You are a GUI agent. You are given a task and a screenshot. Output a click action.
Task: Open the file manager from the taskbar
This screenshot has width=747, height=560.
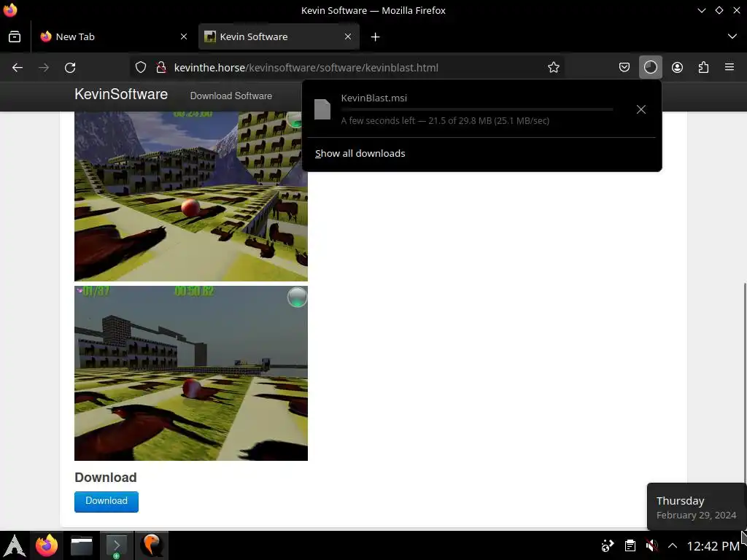click(x=82, y=545)
